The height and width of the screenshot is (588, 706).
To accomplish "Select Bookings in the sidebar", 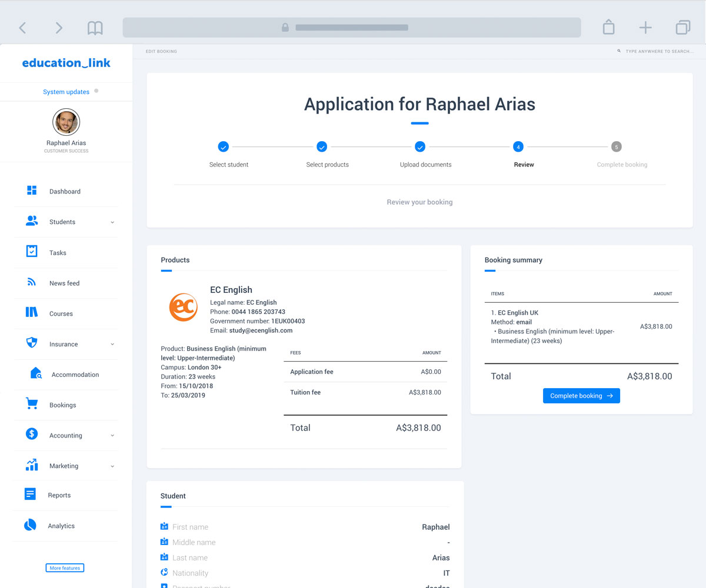I will pyautogui.click(x=63, y=405).
